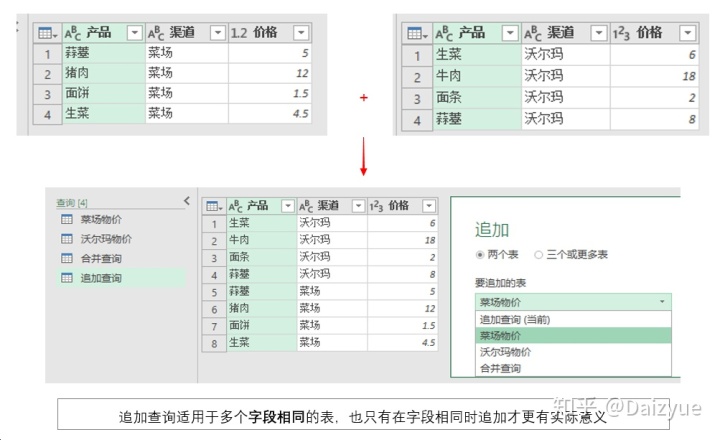Select the 两个表 radio button

[480, 254]
